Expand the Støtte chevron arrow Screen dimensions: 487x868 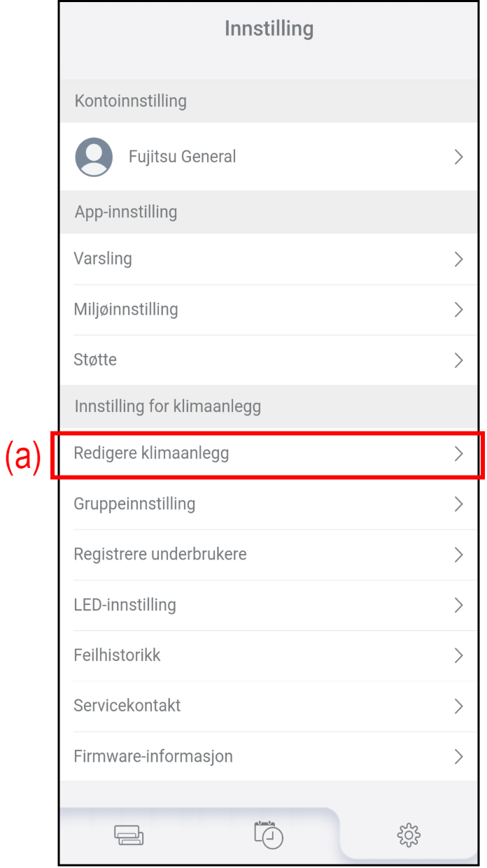coord(459,360)
